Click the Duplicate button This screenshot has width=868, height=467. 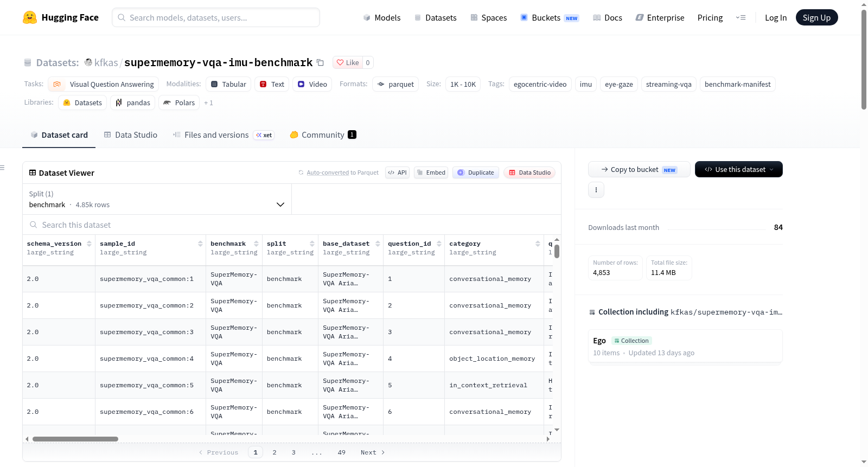click(x=476, y=172)
